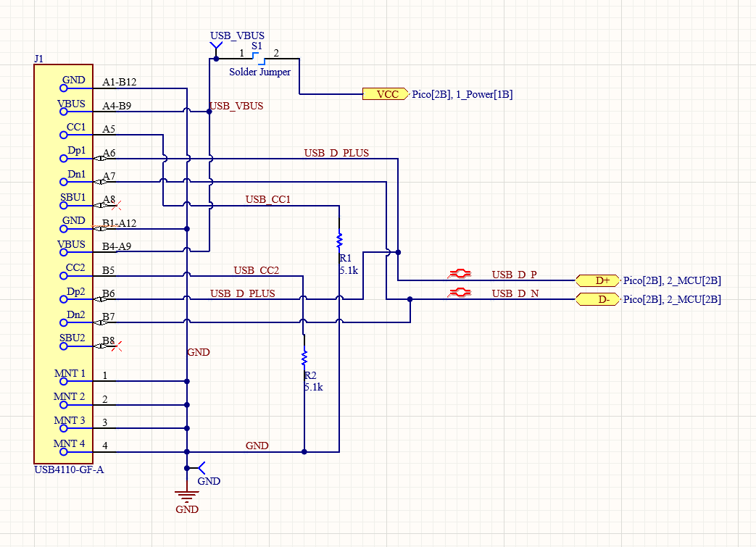Click the MNT 3 pin name in J1
This screenshot has height=547, width=756.
tap(70, 420)
